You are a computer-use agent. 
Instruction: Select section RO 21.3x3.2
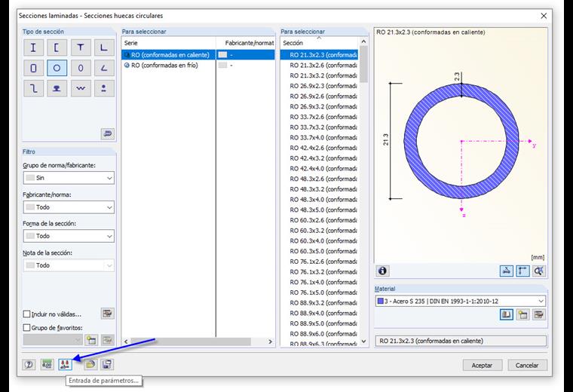[320, 75]
